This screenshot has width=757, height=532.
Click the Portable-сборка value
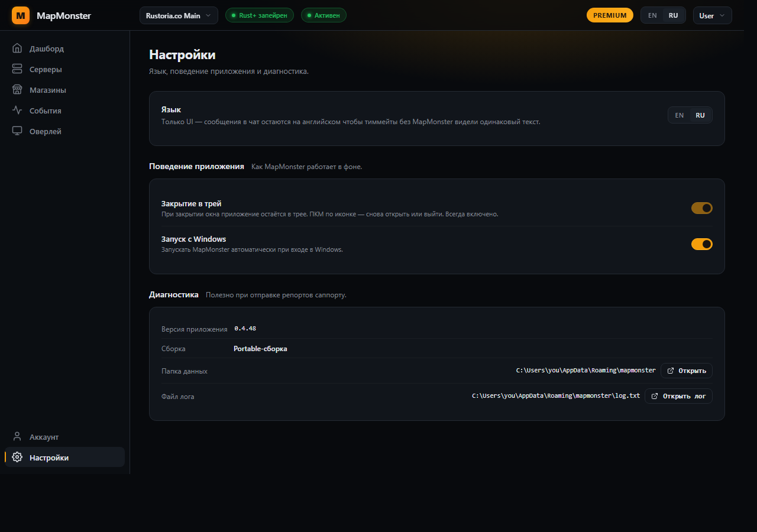tap(260, 349)
